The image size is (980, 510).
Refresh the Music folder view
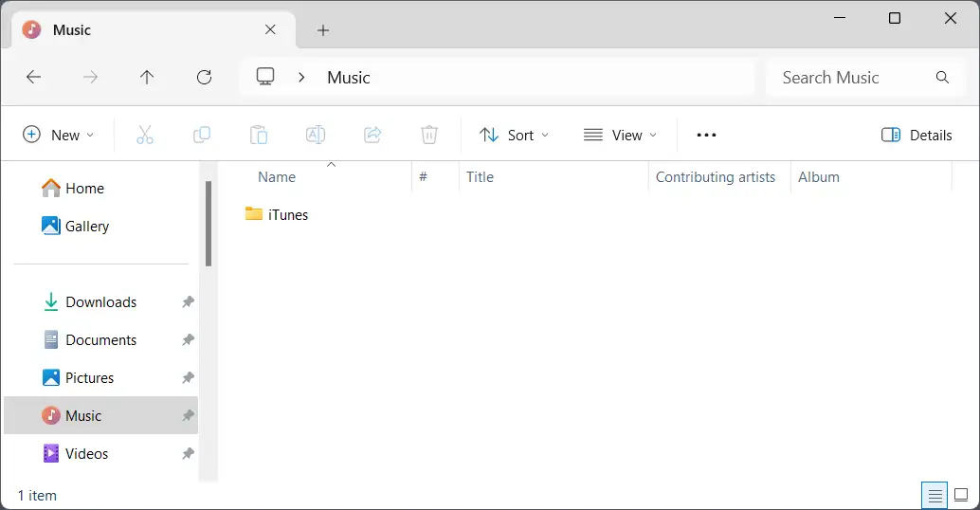(204, 78)
